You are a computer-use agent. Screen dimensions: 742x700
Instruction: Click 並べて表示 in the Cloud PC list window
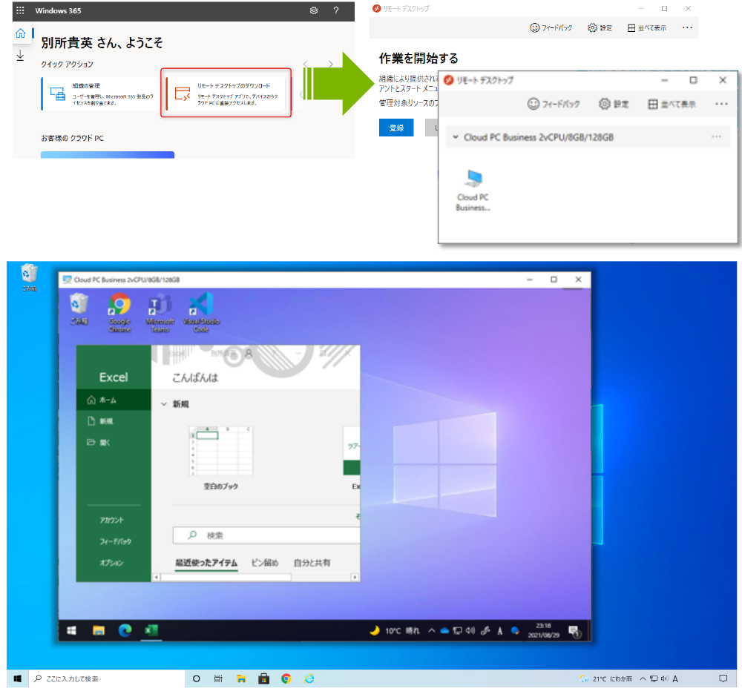[672, 104]
